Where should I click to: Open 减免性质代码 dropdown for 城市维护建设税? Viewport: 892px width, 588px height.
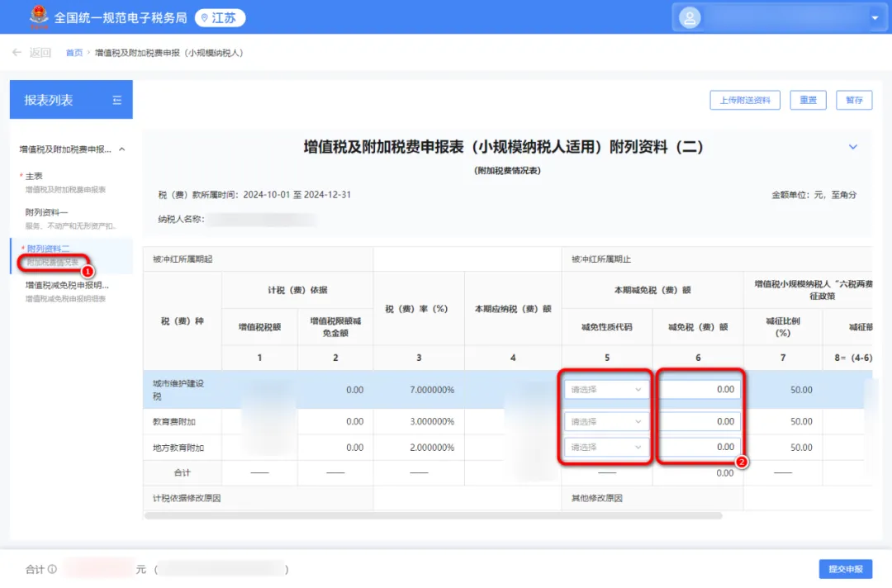[606, 390]
